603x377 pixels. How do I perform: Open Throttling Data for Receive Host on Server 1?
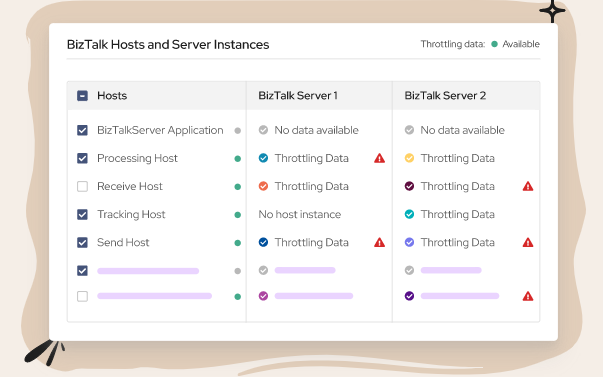pyautogui.click(x=311, y=187)
